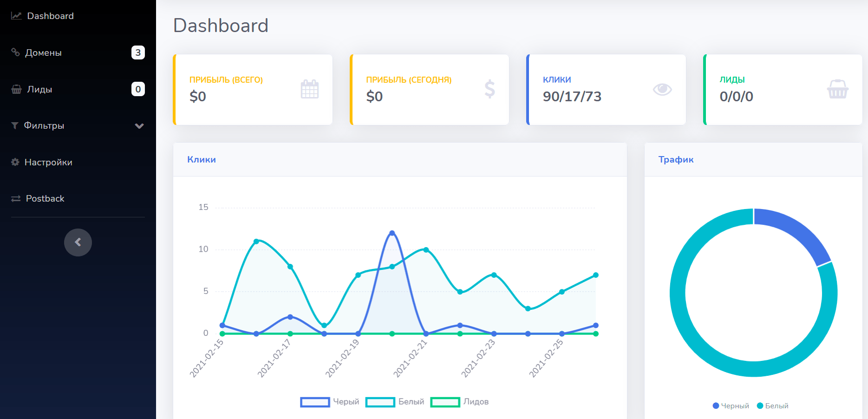The width and height of the screenshot is (868, 419).
Task: Toggle the Белый series in Клики chart legend
Action: [x=395, y=402]
